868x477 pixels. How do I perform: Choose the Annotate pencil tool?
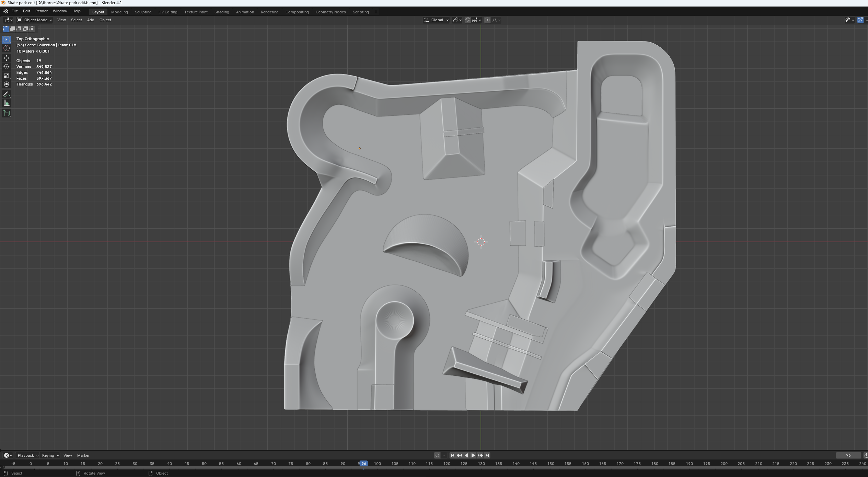coord(7,94)
